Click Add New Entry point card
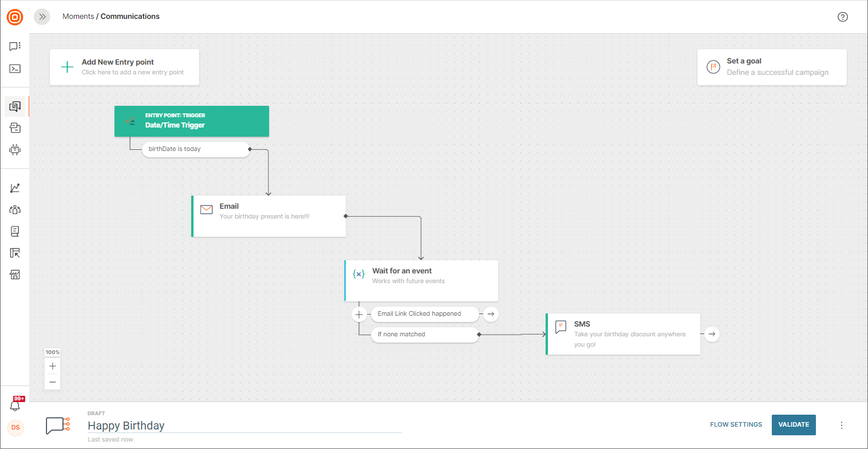The width and height of the screenshot is (868, 449). (x=124, y=67)
